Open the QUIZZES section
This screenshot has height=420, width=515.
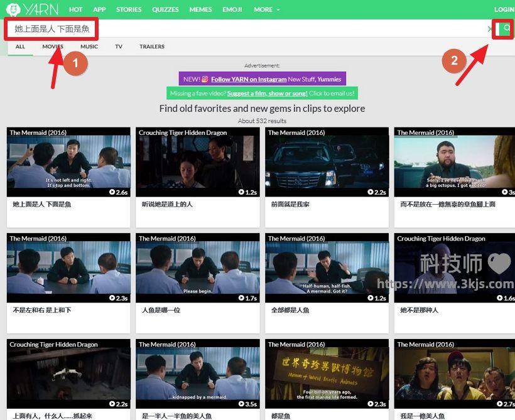(165, 9)
